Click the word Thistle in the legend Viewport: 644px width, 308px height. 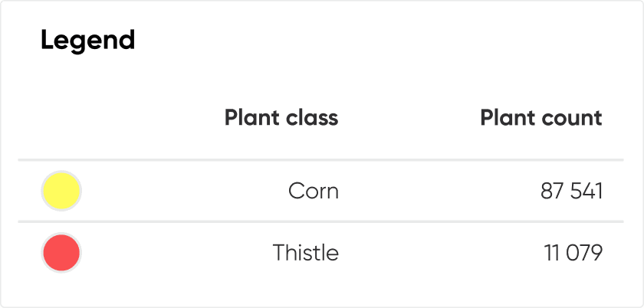[305, 253]
